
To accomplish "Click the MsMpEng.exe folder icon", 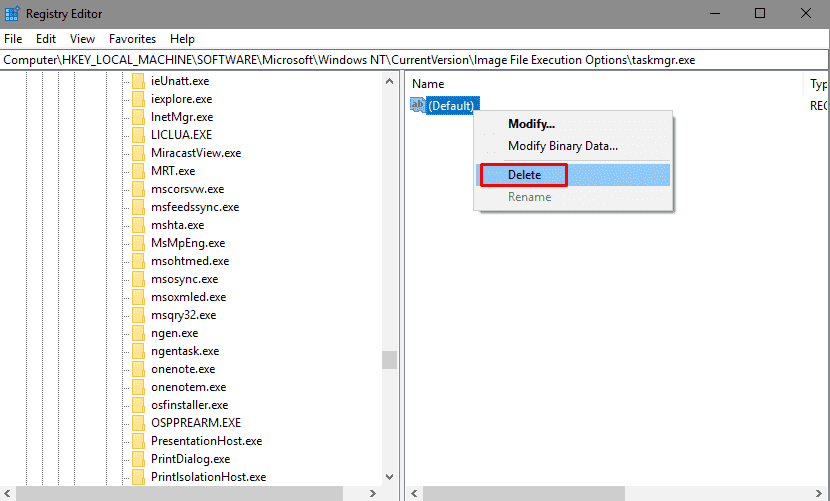I will [138, 243].
